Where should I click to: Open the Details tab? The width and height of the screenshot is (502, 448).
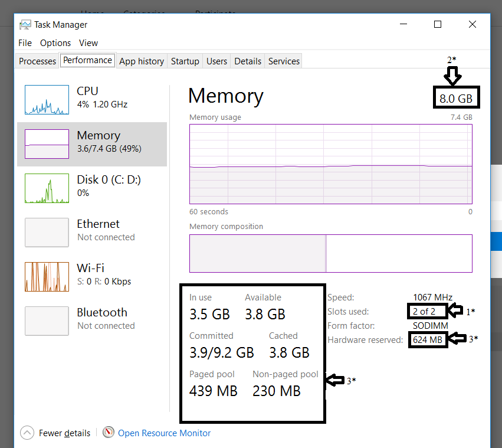[x=248, y=61]
